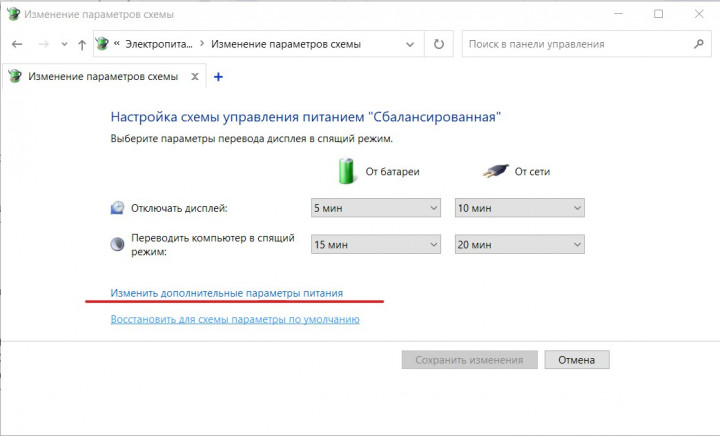The height and width of the screenshot is (436, 720).
Task: Open Изменить дополнительные параметры питания link
Action: click(x=227, y=293)
